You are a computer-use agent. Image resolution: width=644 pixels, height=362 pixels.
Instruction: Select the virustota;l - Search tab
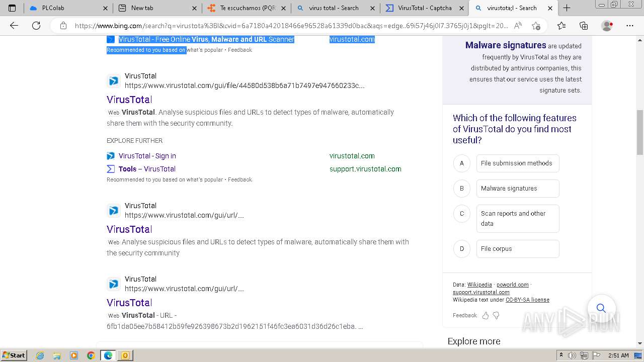click(513, 8)
